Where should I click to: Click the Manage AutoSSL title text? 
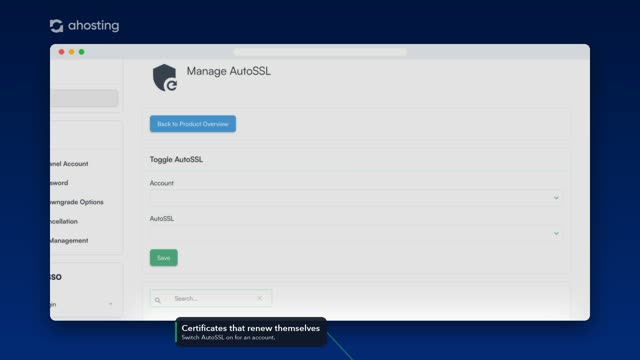point(229,71)
